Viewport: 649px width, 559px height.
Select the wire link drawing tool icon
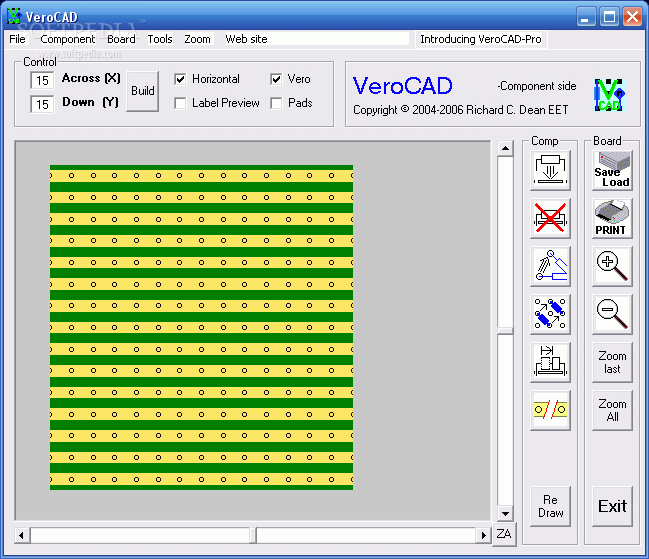[550, 266]
